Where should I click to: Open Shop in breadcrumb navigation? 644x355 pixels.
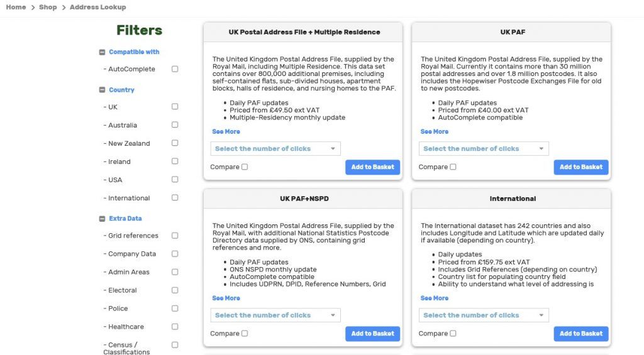point(48,7)
